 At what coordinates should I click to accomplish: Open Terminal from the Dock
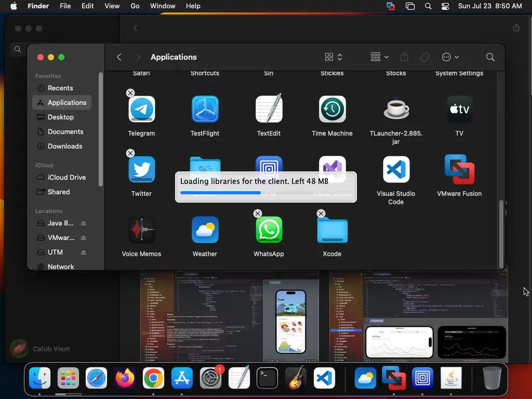(x=268, y=378)
